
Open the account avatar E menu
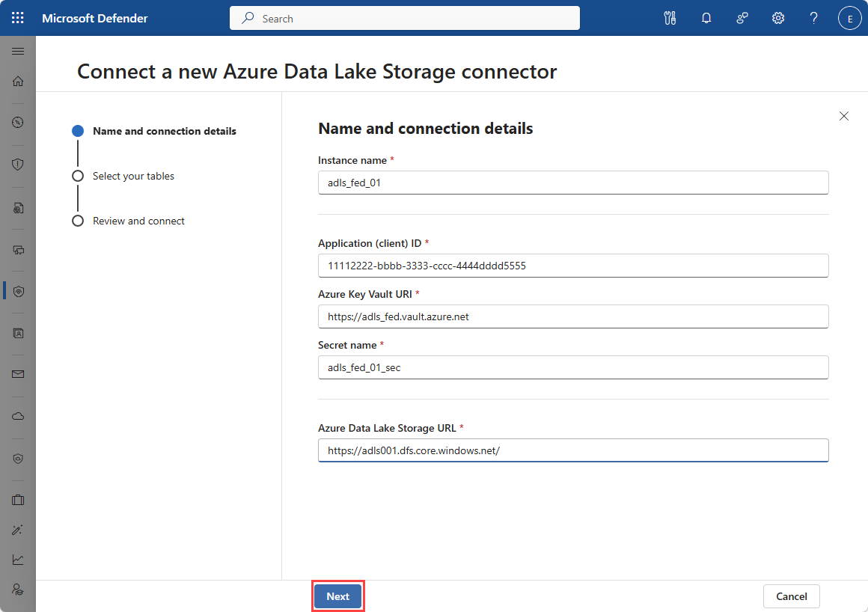click(849, 18)
